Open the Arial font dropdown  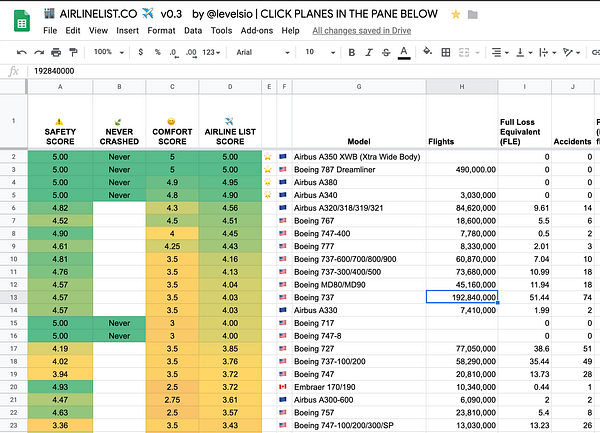[x=257, y=51]
